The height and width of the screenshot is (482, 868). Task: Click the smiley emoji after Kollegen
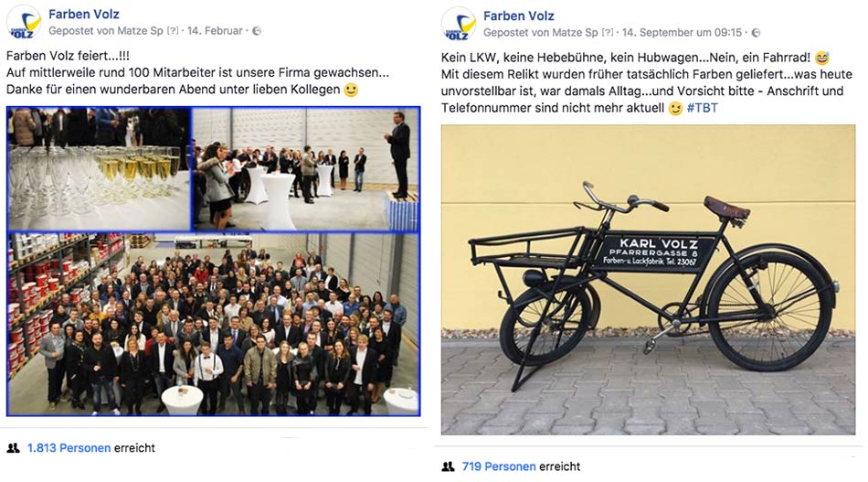351,90
